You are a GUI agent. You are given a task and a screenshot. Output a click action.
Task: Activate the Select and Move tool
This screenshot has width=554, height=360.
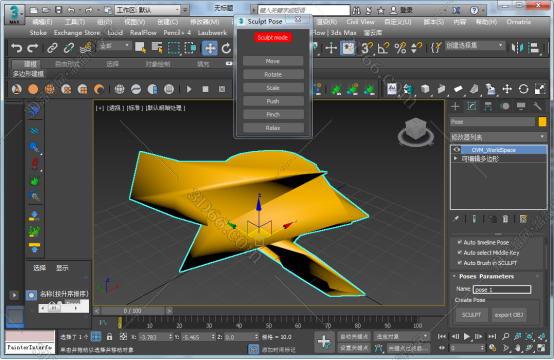tap(210, 48)
